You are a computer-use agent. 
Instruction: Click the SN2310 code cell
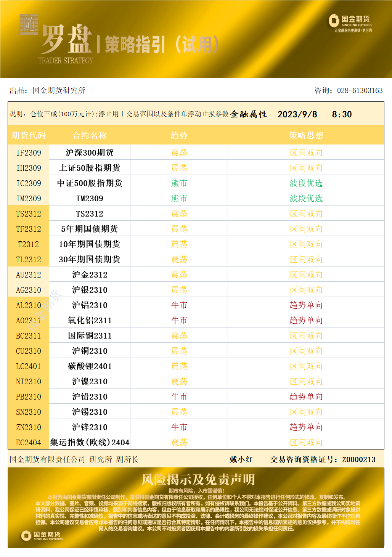(x=29, y=412)
